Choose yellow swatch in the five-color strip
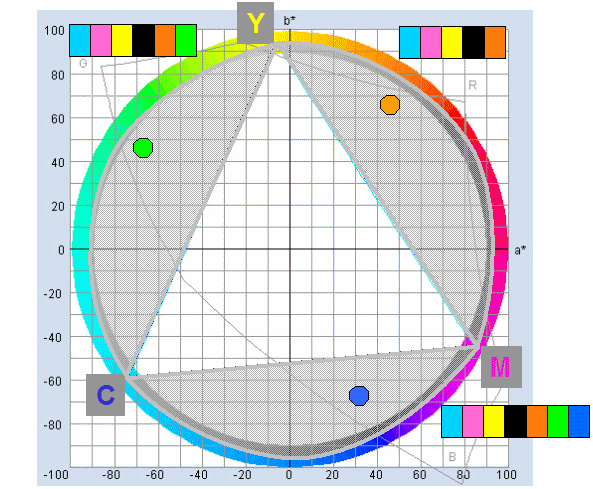The image size is (593, 489). tap(452, 42)
